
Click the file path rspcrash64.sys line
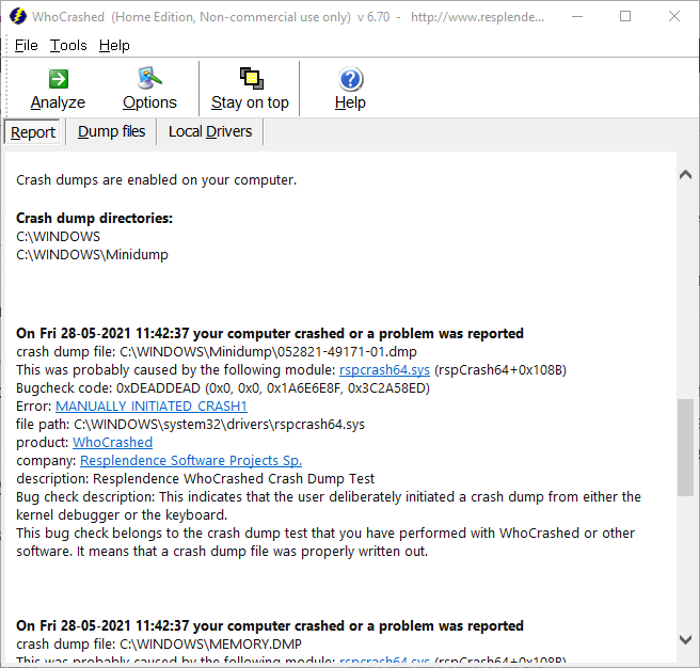(x=190, y=424)
